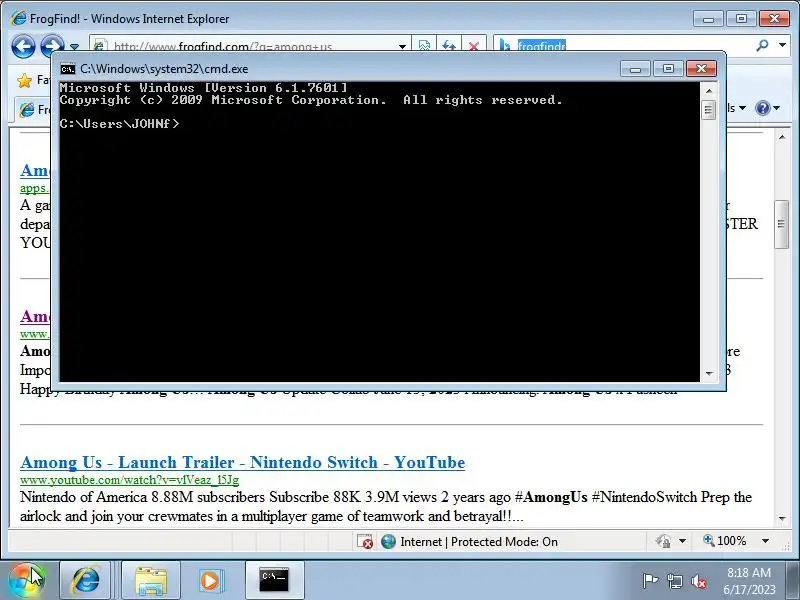Restore down the Internet Explorer window
Image resolution: width=800 pixels, height=600 pixels.
741,19
